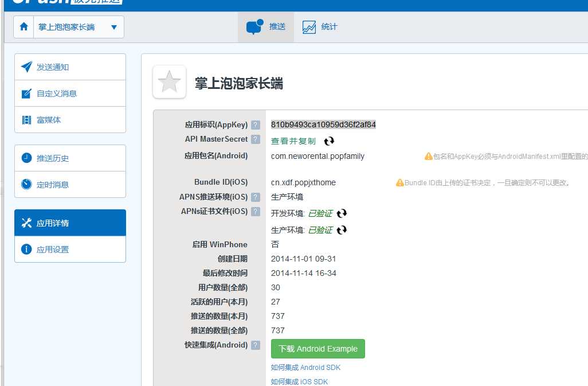The image size is (588, 386).
Task: Click the tools icon for 应用详情
Action: 26,223
